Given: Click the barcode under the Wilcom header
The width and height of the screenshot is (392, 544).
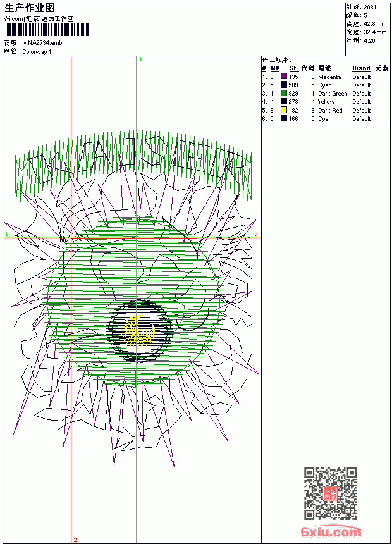Looking at the screenshot, I should click(x=47, y=30).
